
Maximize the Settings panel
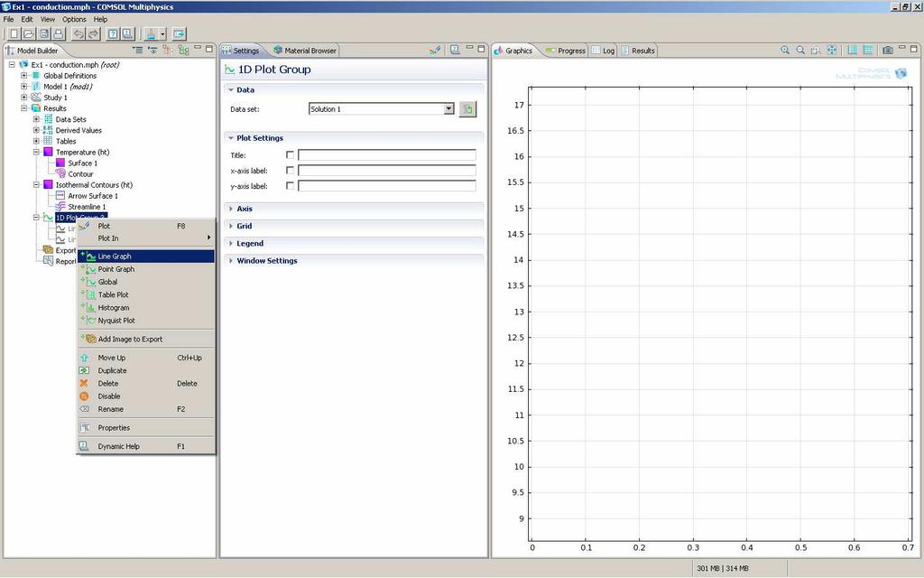coord(482,49)
